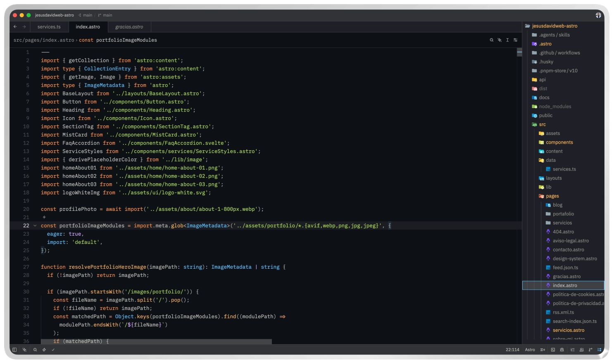Open user avatar menu in title bar
Image resolution: width=614 pixels, height=364 pixels.
point(598,15)
